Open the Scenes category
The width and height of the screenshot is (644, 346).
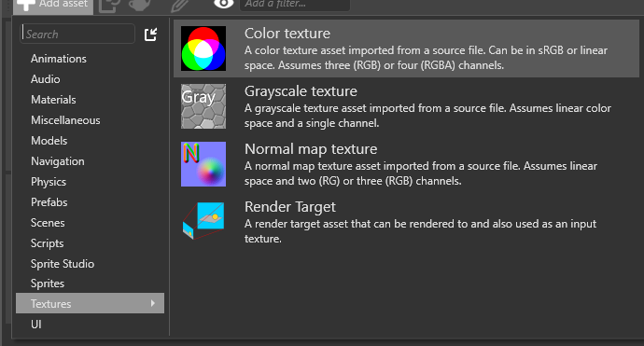[x=48, y=223]
